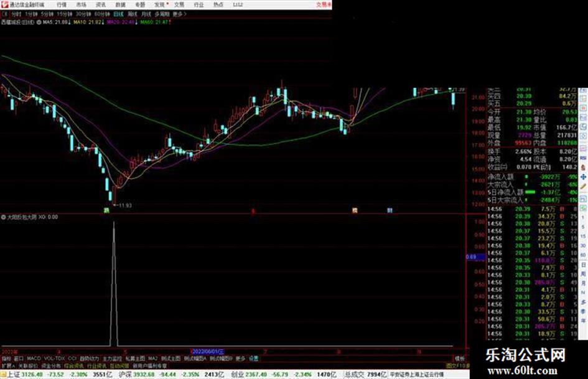Click the 今开 opening price value 21.30
Viewport: 588px width, 379px height.
tap(523, 112)
